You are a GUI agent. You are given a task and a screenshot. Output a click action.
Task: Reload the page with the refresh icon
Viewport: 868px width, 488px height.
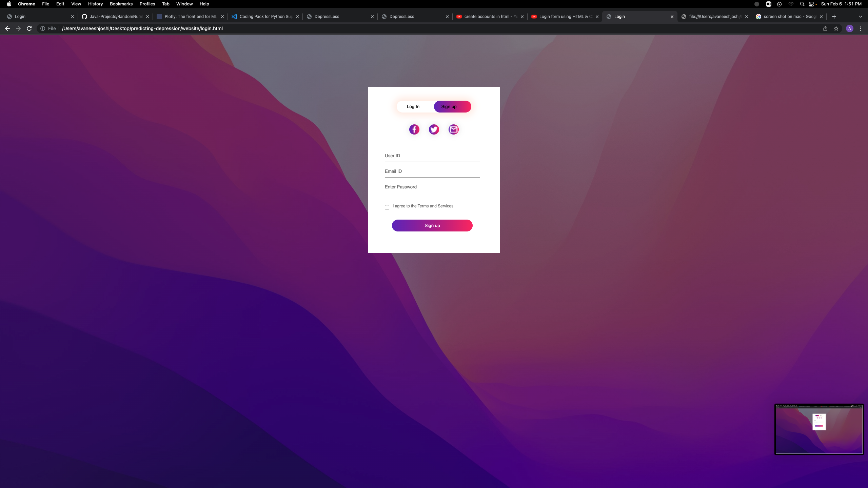coord(29,28)
